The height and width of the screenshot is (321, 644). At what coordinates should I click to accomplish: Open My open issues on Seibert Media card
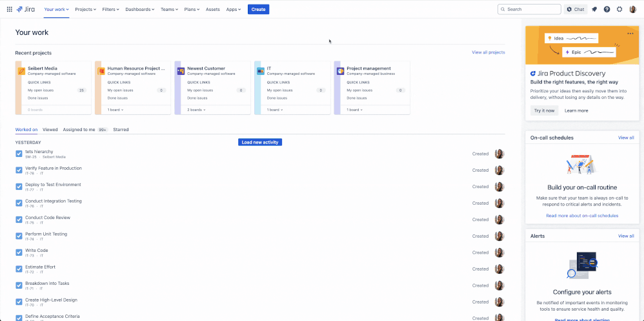tap(41, 90)
